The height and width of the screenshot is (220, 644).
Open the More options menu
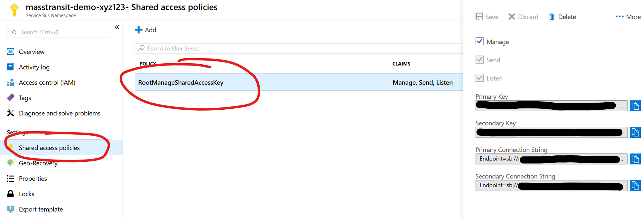tap(628, 17)
